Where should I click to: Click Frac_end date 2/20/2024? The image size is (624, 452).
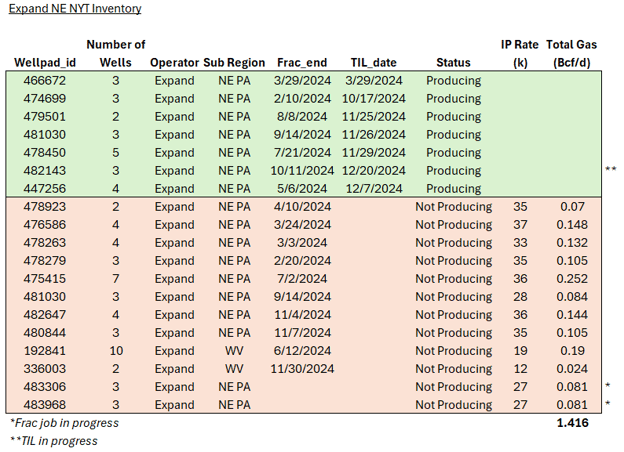pyautogui.click(x=302, y=261)
